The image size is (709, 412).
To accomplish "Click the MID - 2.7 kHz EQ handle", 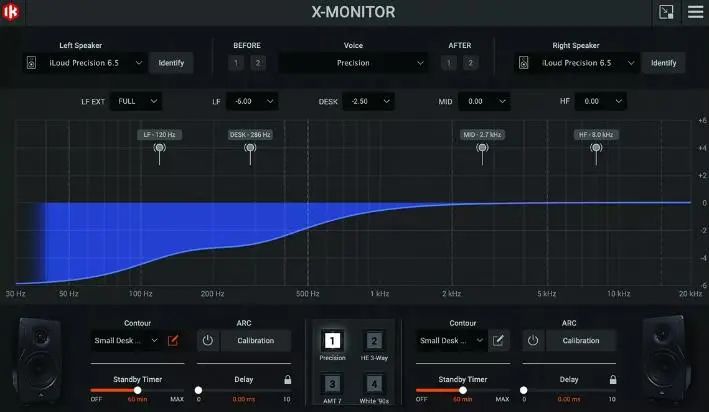I will [482, 148].
